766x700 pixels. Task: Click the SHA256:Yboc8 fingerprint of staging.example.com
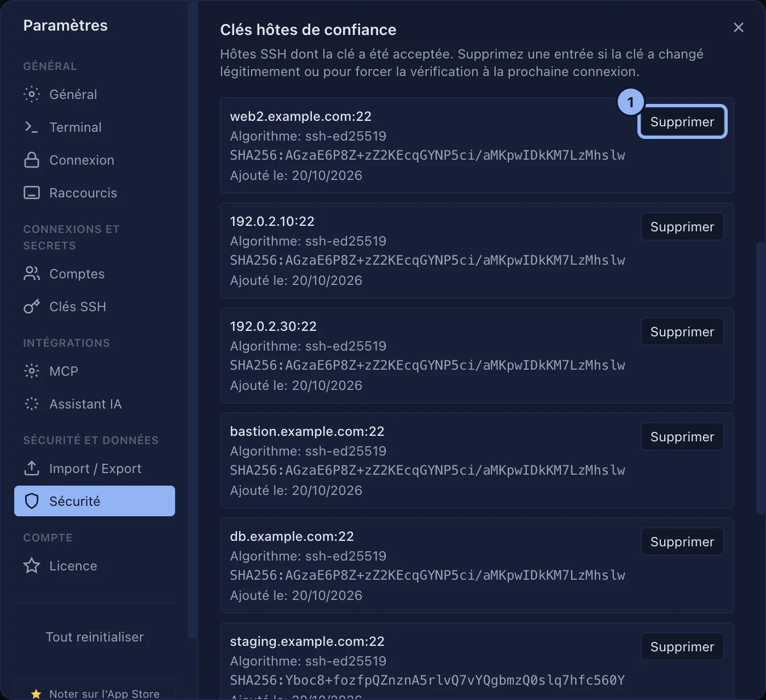[x=427, y=680]
